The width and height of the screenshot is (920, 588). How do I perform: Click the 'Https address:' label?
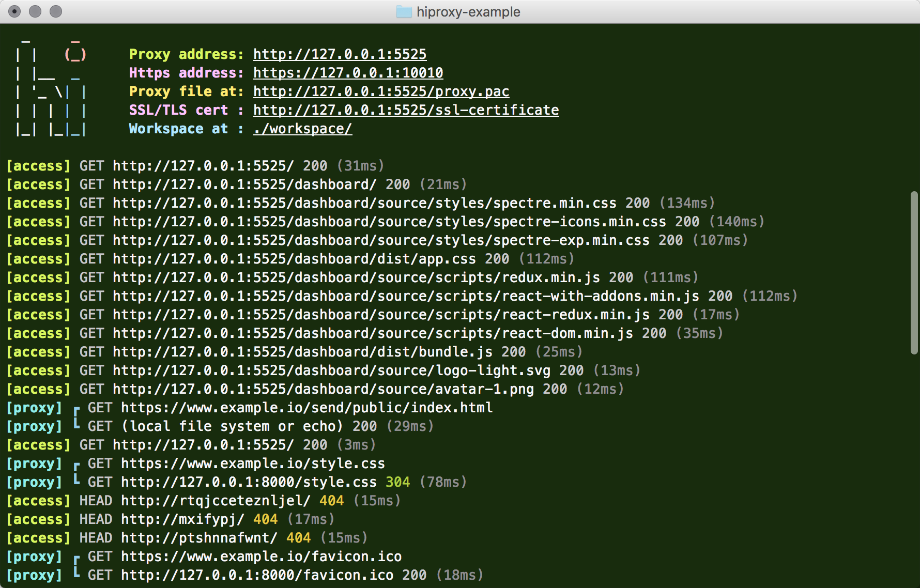click(187, 73)
